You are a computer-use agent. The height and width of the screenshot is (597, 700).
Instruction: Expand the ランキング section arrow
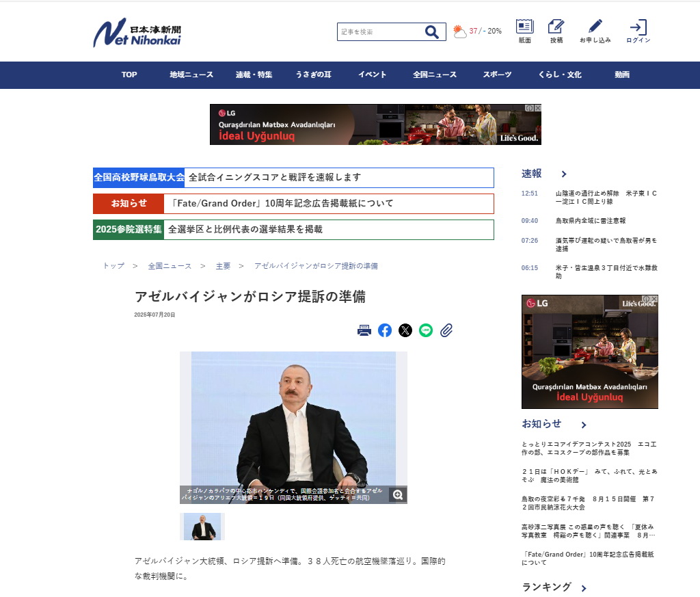click(584, 588)
